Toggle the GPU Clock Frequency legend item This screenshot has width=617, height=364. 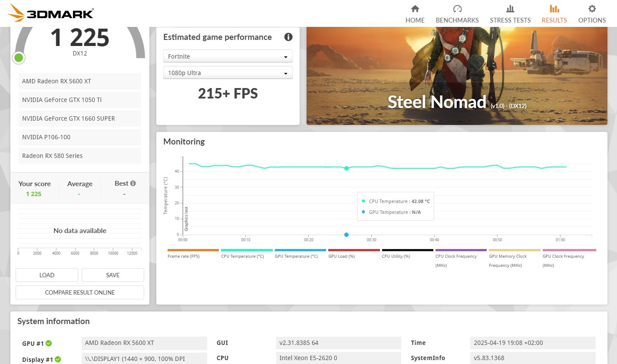[x=569, y=258]
